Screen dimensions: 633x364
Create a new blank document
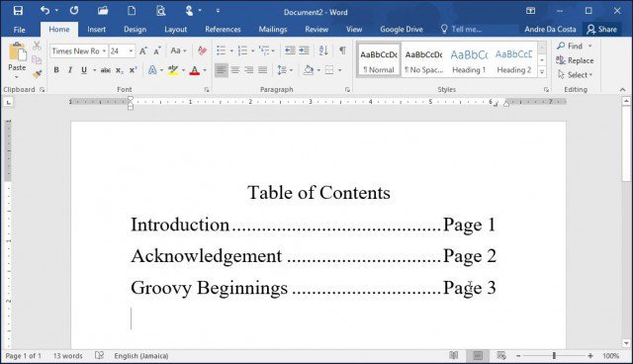click(132, 11)
